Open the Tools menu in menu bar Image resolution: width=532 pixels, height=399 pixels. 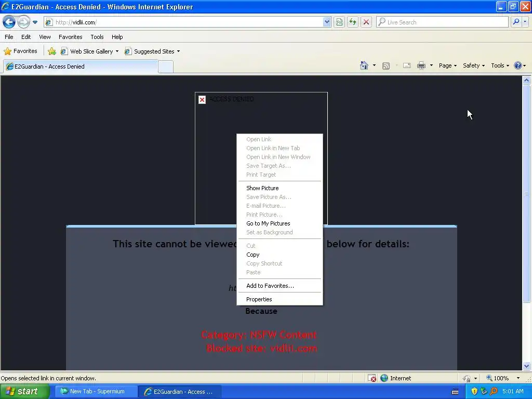pyautogui.click(x=97, y=37)
